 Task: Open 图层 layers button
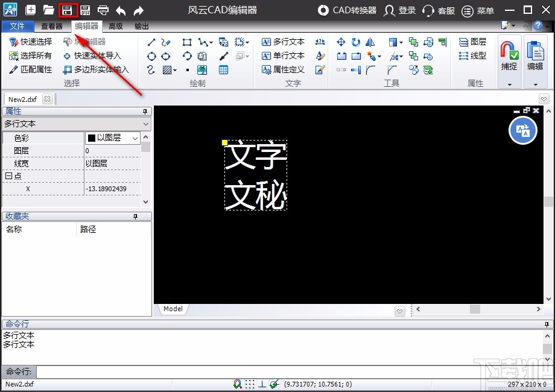click(472, 42)
